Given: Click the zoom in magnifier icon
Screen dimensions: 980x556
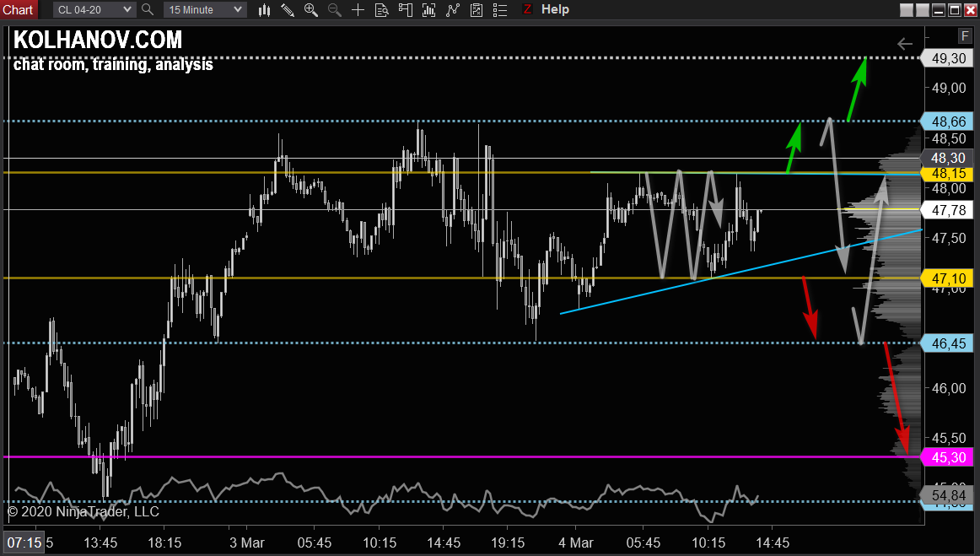Looking at the screenshot, I should pyautogui.click(x=311, y=9).
